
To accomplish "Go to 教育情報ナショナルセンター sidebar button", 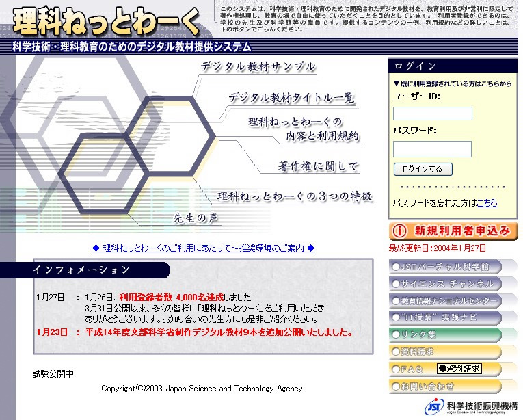I will click(446, 300).
